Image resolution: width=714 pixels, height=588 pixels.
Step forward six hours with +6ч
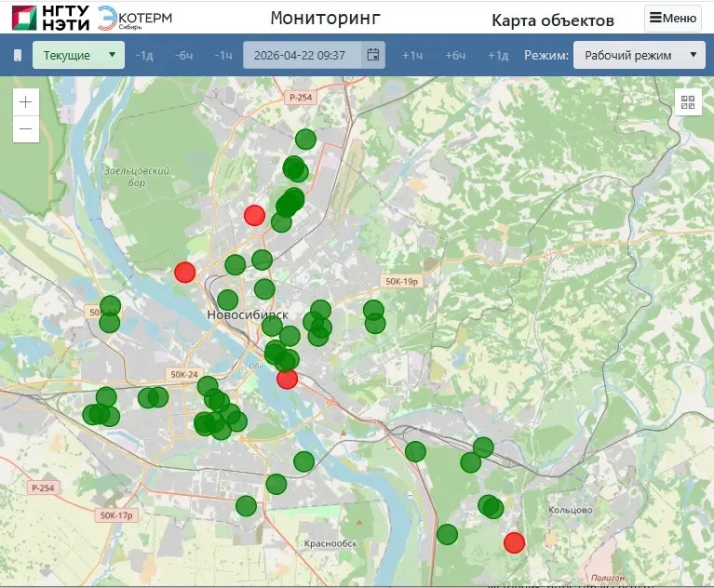455,56
